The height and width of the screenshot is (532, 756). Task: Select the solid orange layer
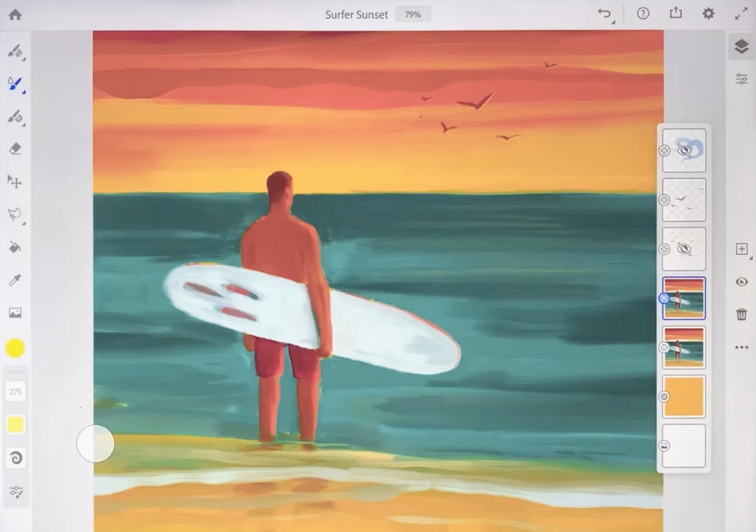point(684,397)
